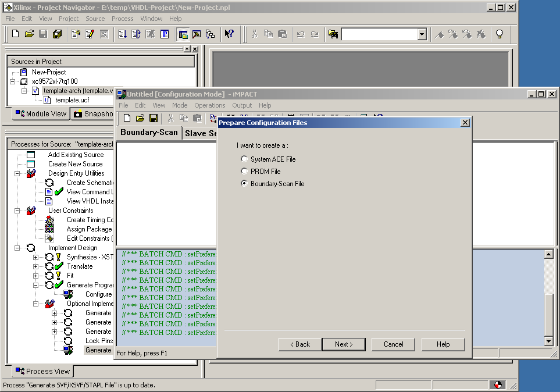Click the Save icon in Project Navigator toolbar

point(43,34)
